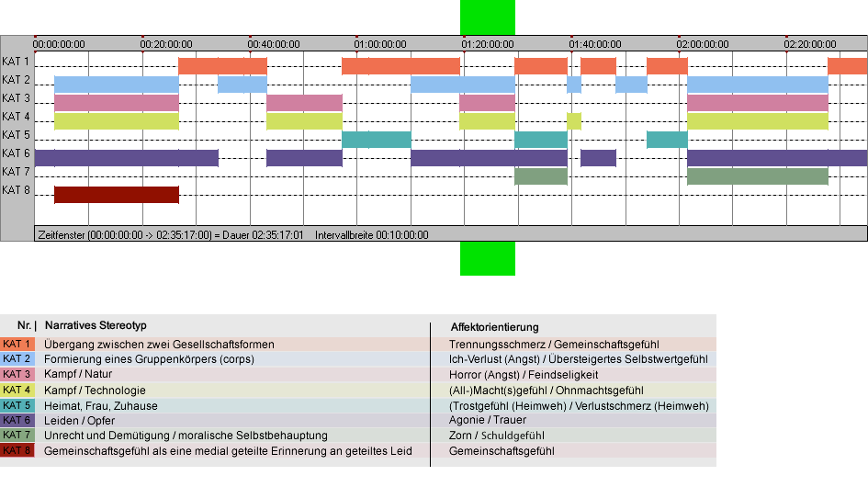Select the first purple KAT 6 segment starting at 00:00
The image size is (868, 487).
click(x=127, y=158)
